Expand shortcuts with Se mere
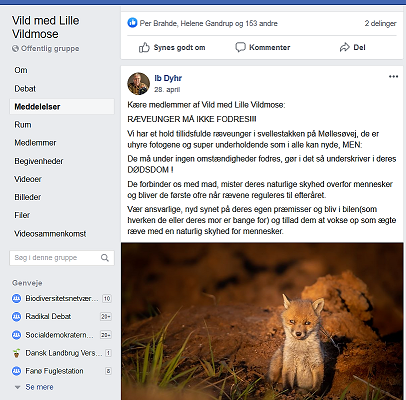 (x=39, y=387)
